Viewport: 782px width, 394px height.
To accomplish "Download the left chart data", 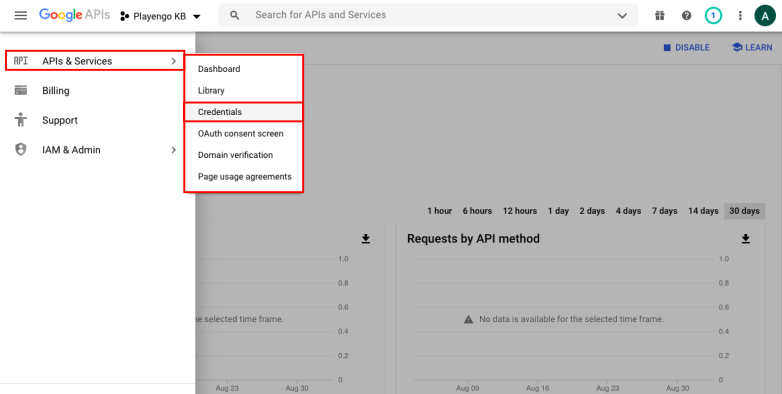I will [366, 239].
